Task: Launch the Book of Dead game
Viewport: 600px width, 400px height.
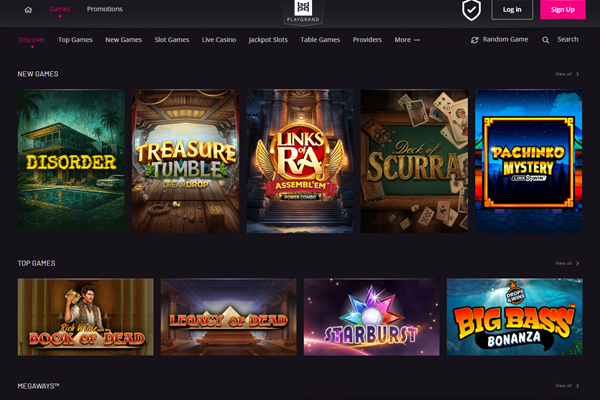Action: tap(86, 317)
